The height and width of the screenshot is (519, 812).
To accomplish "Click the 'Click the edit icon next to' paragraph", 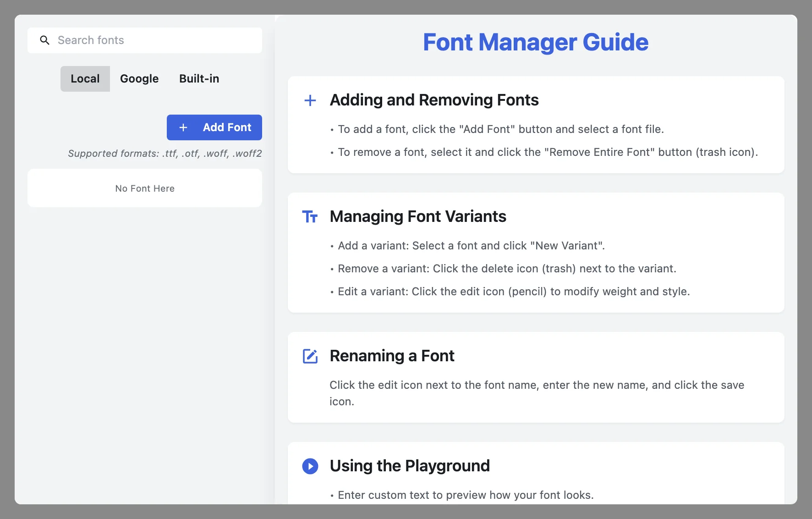I will tap(537, 393).
